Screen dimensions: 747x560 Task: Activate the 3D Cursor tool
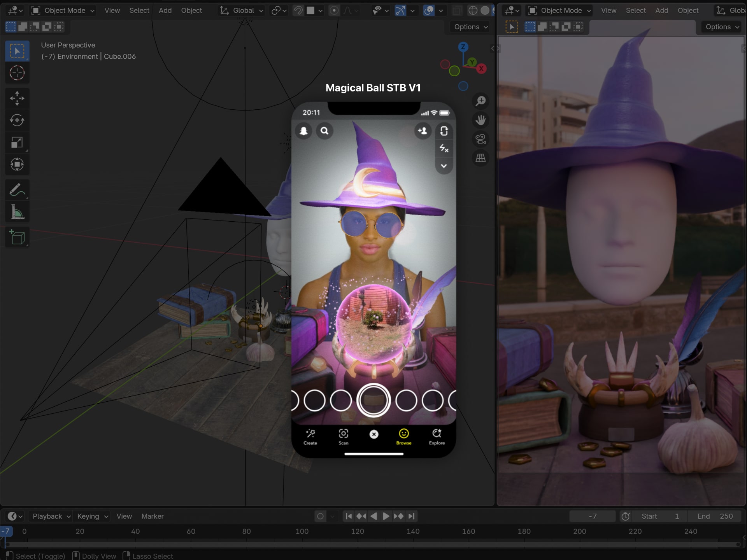coord(17,73)
